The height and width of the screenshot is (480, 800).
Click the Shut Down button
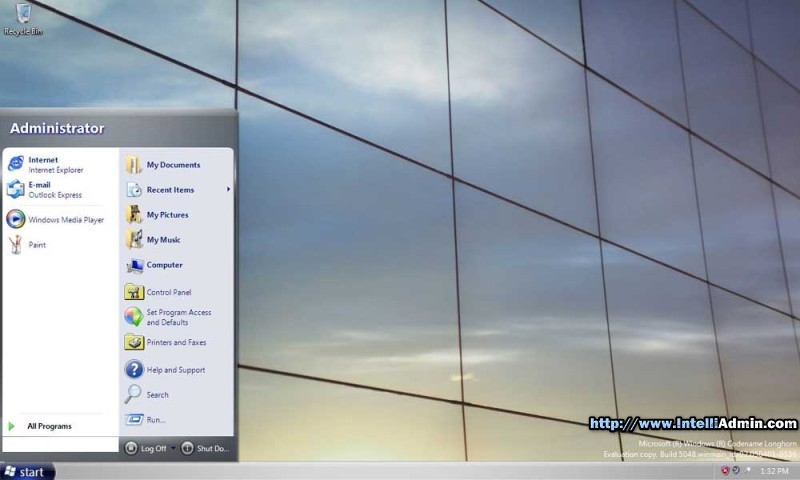205,448
